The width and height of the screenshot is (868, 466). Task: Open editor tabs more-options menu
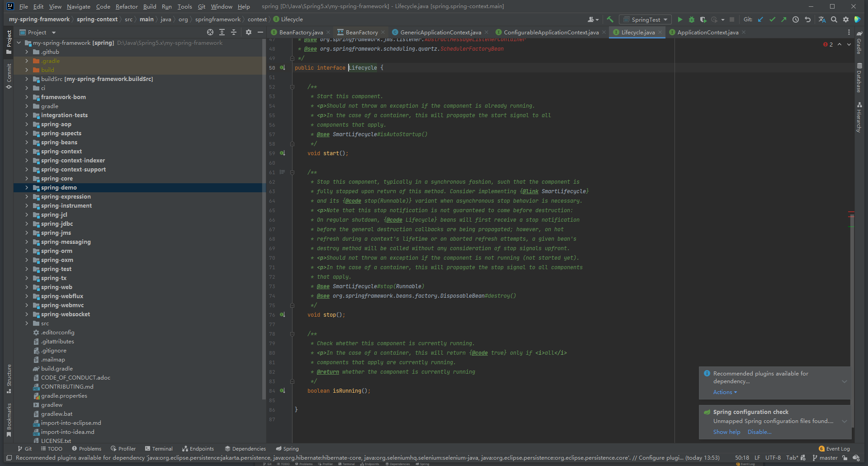[849, 32]
